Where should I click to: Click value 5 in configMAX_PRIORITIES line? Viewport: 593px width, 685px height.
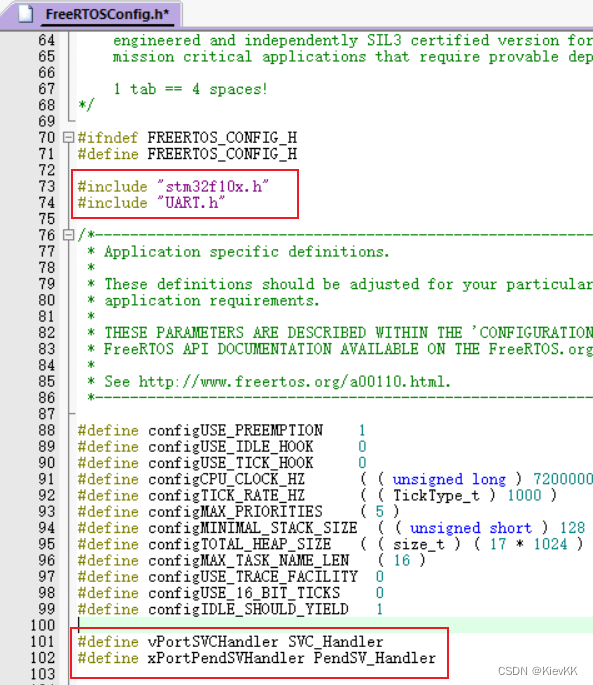379,512
